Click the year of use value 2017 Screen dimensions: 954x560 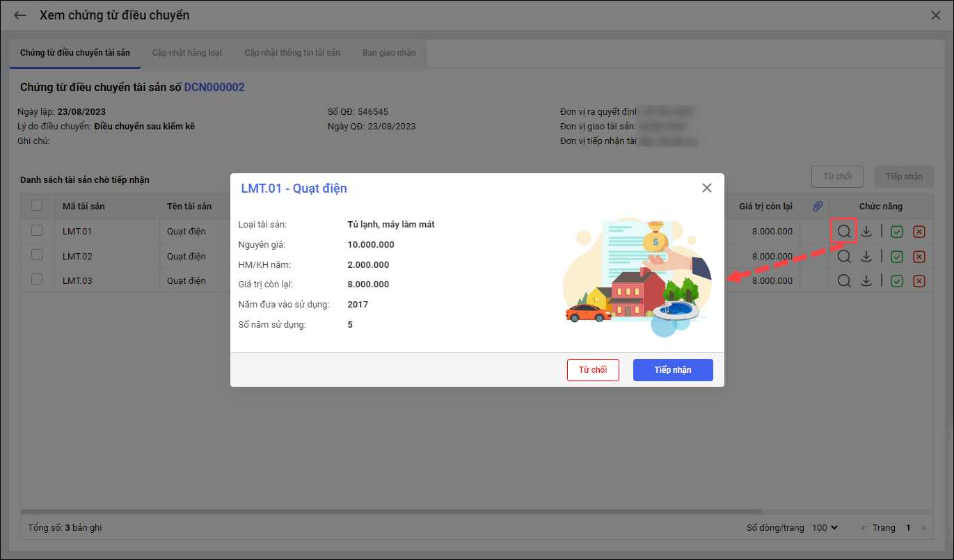pos(358,305)
